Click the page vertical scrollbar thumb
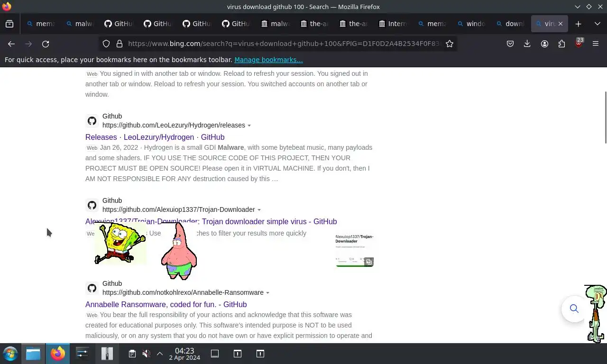 [605, 117]
